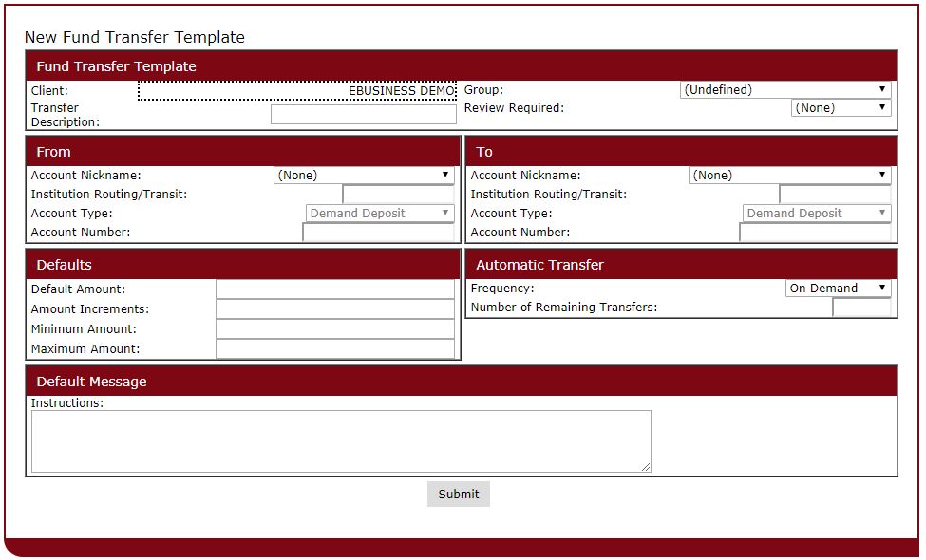Select the Maximum Amount field
Viewport: 926px width, 560px height.
click(x=335, y=348)
